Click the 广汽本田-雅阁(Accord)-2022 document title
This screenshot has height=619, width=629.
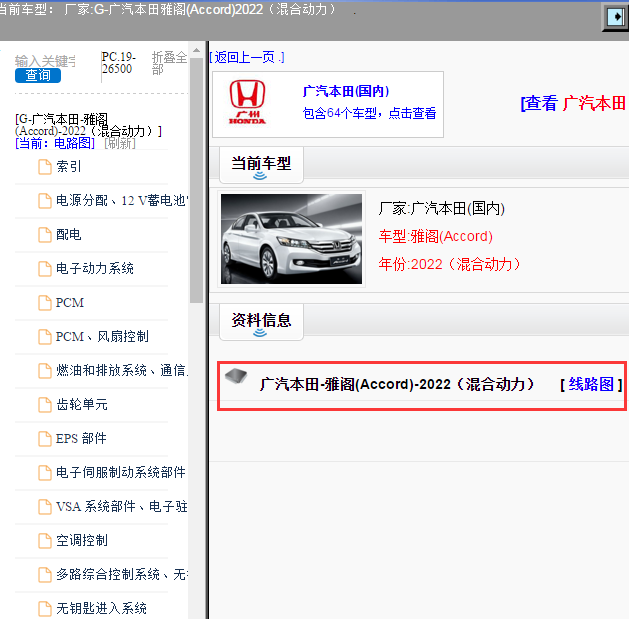click(397, 384)
